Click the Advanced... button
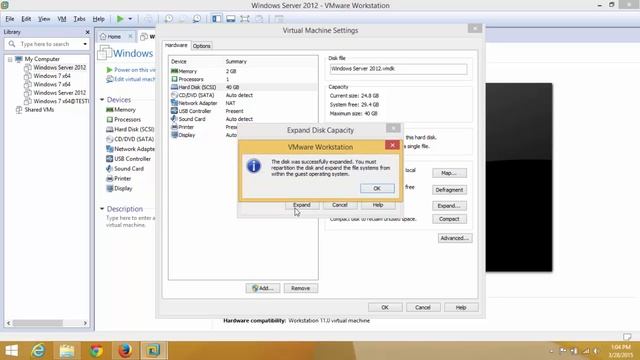 coord(455,238)
